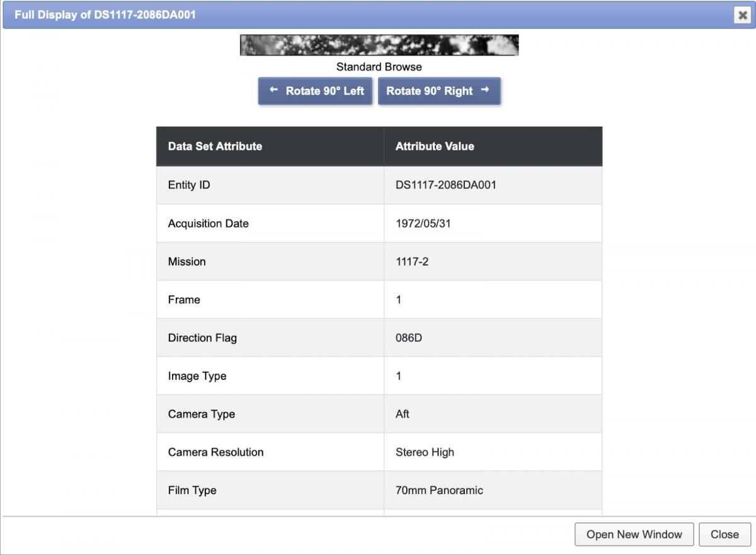Select the acquisition date 1972/05/31
The image size is (756, 555).
(x=423, y=224)
